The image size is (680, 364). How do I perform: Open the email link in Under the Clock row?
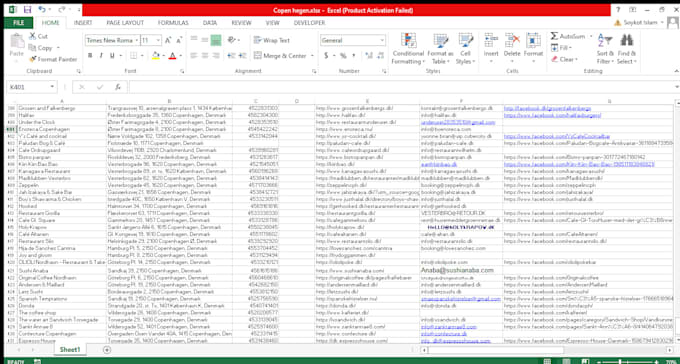coord(458,122)
